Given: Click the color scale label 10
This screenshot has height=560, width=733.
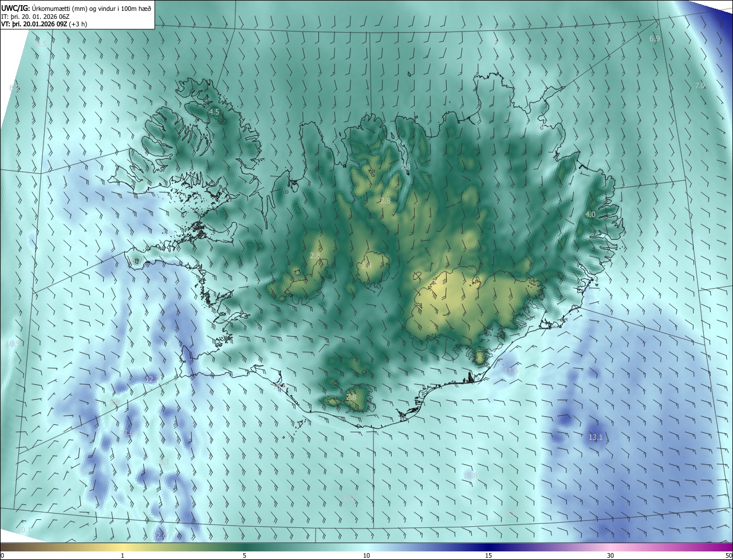Looking at the screenshot, I should click(366, 555).
